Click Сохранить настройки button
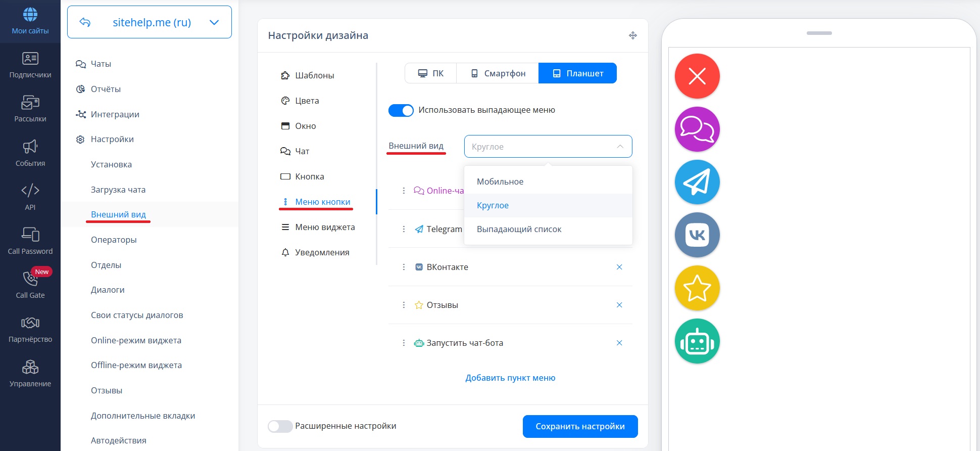 pyautogui.click(x=580, y=426)
